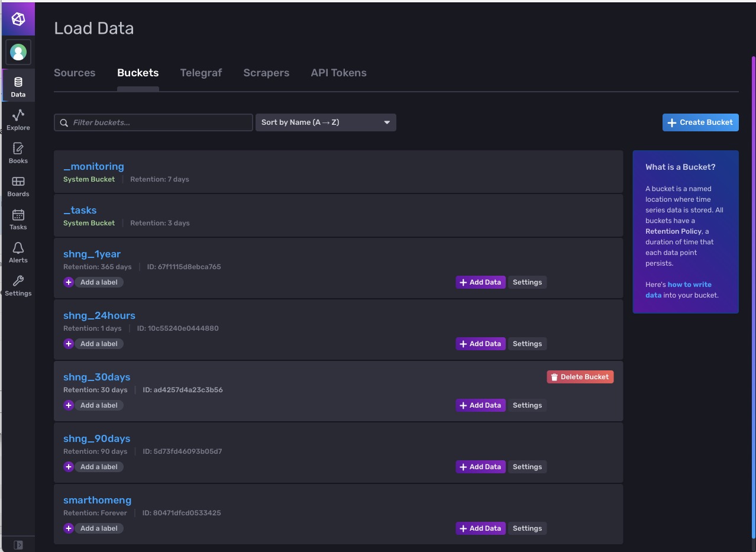Open Add a label on smarthomeng bucket
Image resolution: width=756 pixels, height=552 pixels.
point(93,528)
